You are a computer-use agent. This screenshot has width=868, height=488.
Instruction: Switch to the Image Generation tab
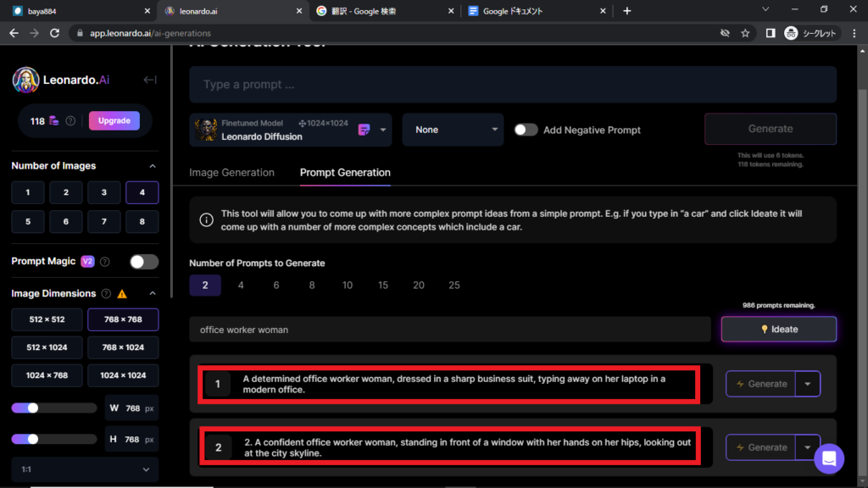231,172
